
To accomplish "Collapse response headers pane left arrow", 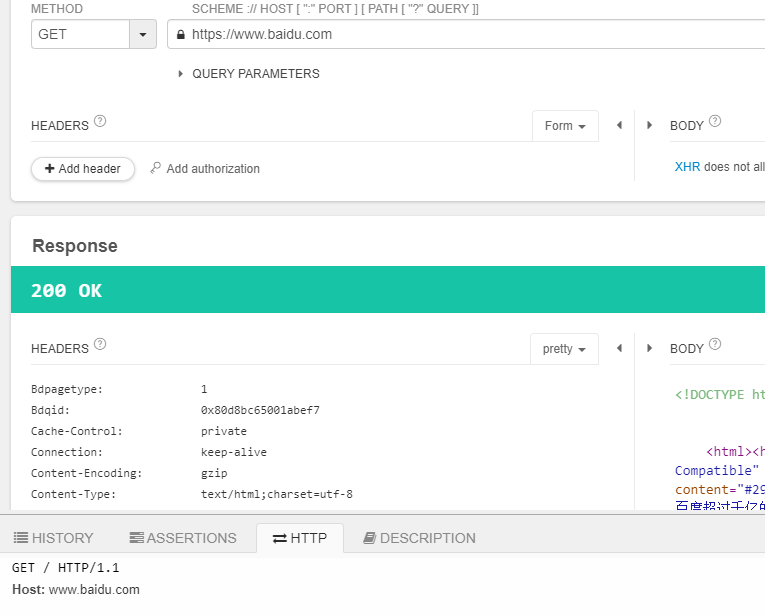I will [x=619, y=348].
